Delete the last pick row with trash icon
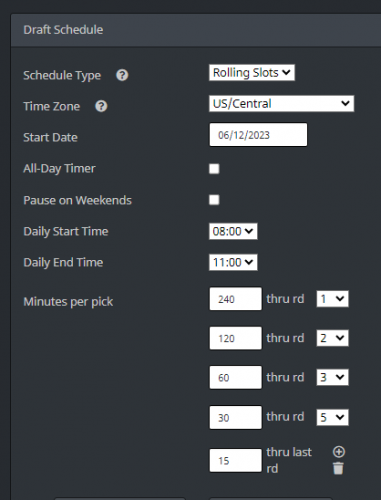Viewport: 381px width, 500px height. 338,468
